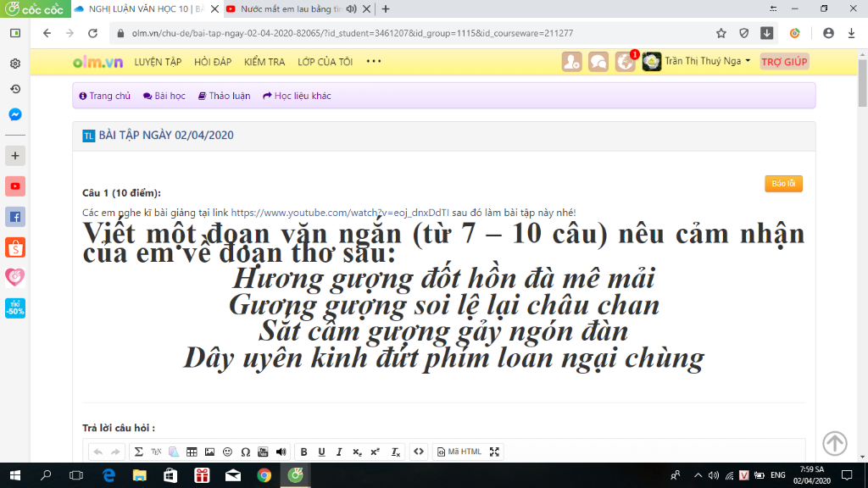Expand the three-dots more menu in navbar

tap(374, 61)
